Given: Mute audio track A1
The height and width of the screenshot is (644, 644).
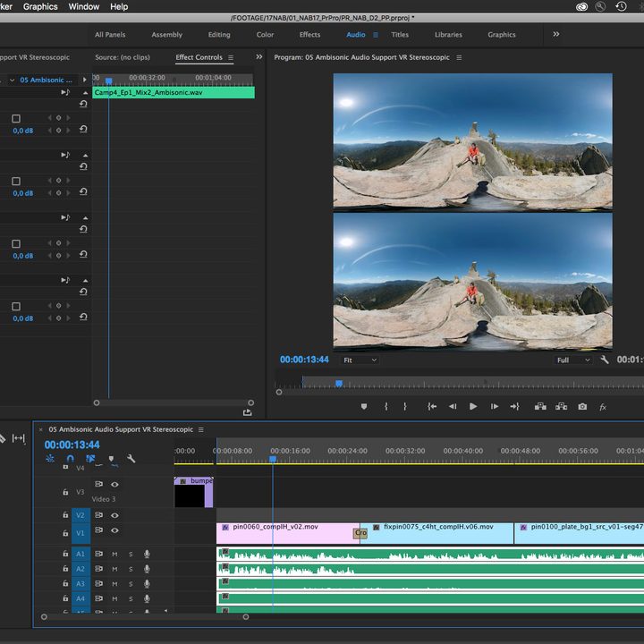Looking at the screenshot, I should point(114,554).
